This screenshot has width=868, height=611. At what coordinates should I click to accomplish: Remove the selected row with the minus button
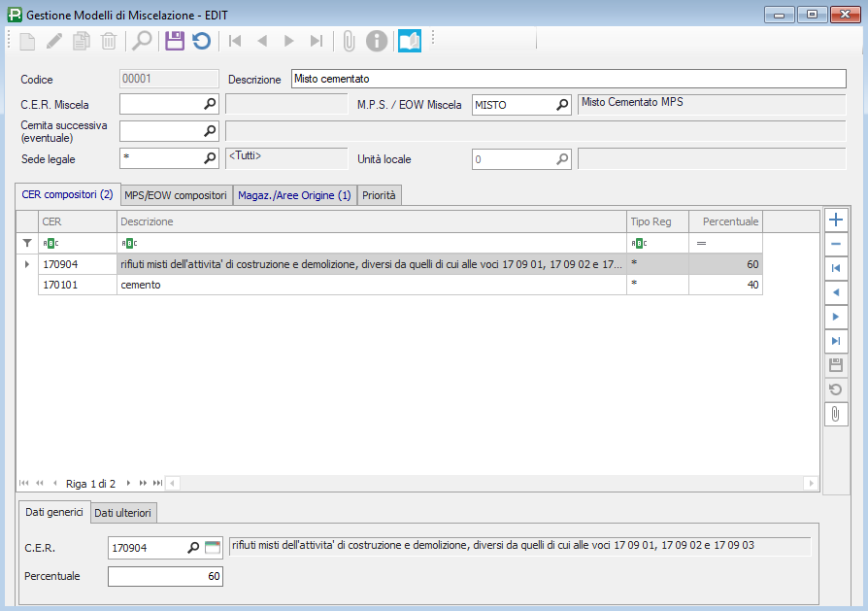pos(835,244)
